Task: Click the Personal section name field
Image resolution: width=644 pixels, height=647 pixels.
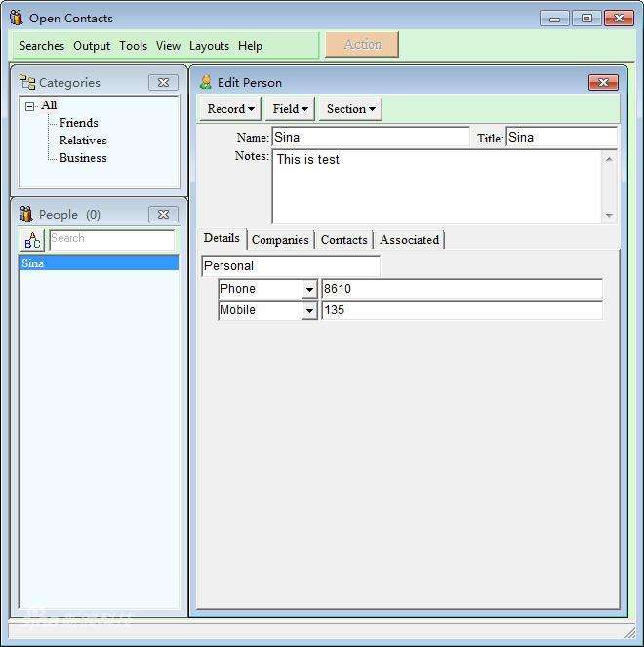Action: coord(291,266)
